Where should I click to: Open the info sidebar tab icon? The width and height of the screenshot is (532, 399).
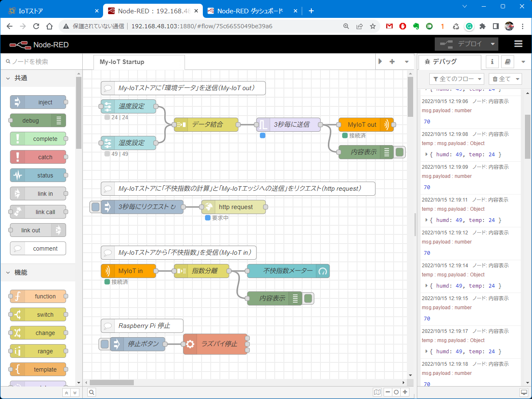click(x=492, y=62)
